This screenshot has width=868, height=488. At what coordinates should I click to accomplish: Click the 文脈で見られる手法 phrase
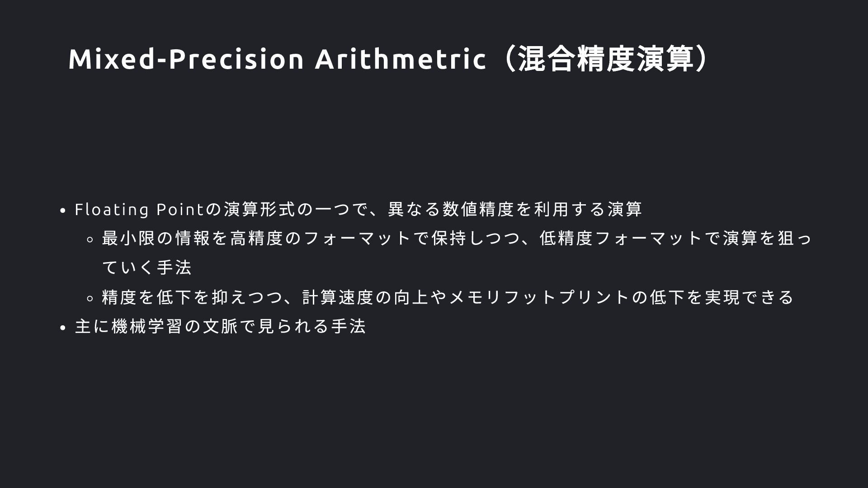(284, 326)
